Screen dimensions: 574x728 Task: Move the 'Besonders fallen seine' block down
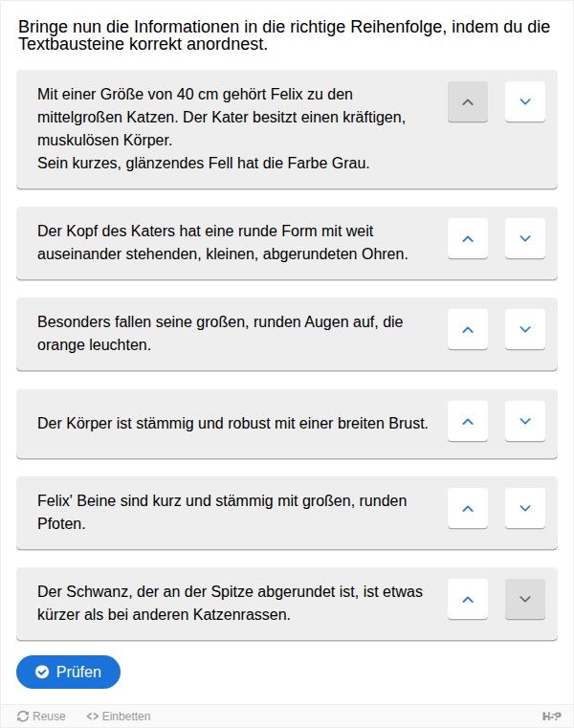point(525,329)
